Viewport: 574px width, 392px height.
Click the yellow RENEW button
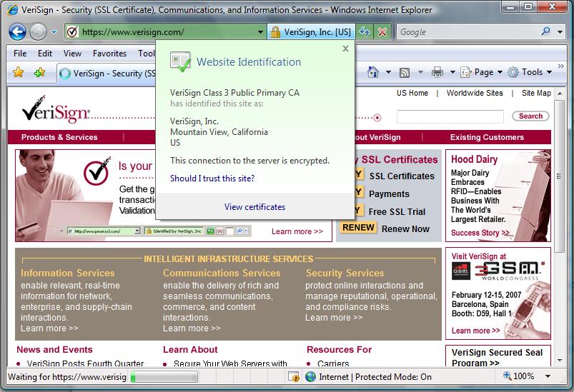coord(358,228)
